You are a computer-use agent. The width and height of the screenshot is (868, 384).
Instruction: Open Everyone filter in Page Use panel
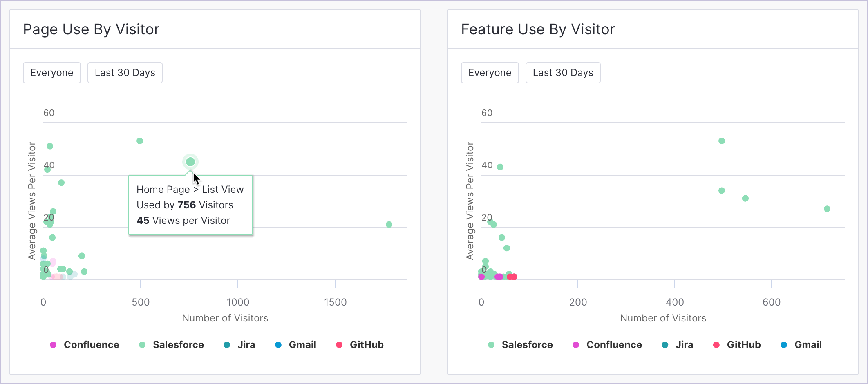click(x=52, y=73)
